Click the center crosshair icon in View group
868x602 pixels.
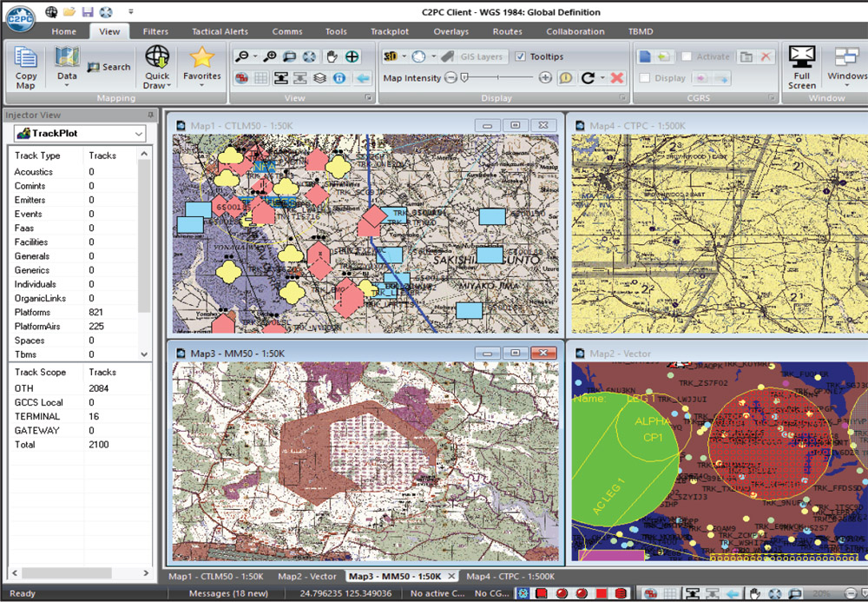352,56
